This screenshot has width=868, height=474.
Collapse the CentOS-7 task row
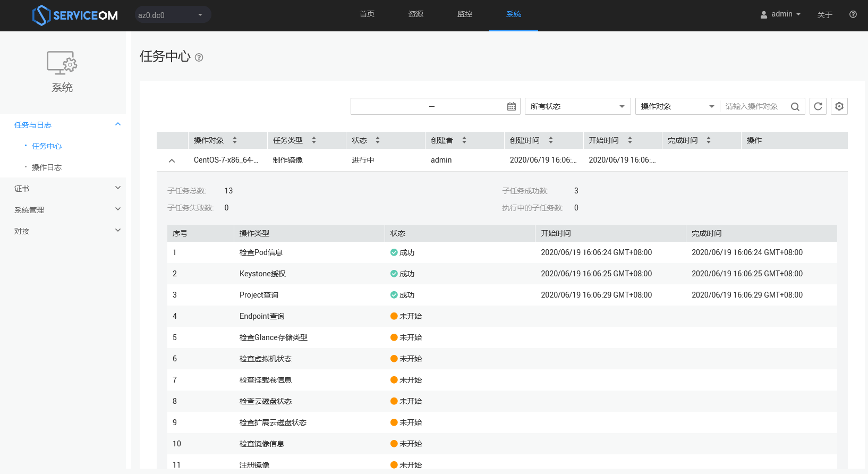click(x=172, y=160)
